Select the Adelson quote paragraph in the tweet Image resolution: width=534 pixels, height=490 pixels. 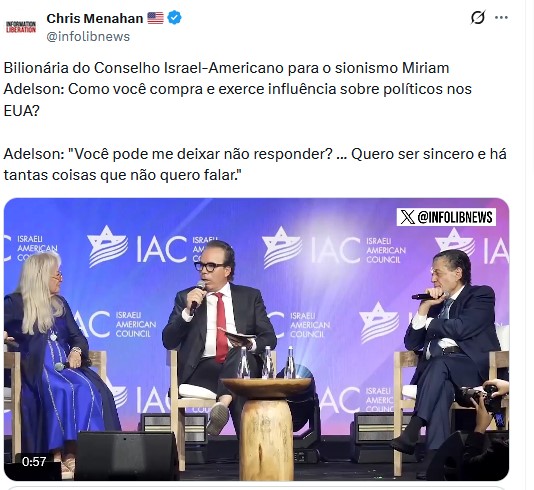[255, 164]
